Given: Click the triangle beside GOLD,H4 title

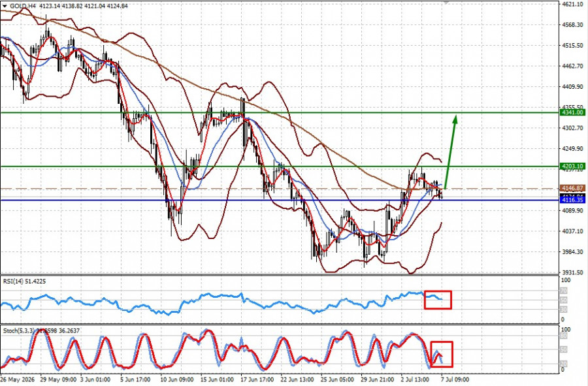Looking at the screenshot, I should click(5, 6).
